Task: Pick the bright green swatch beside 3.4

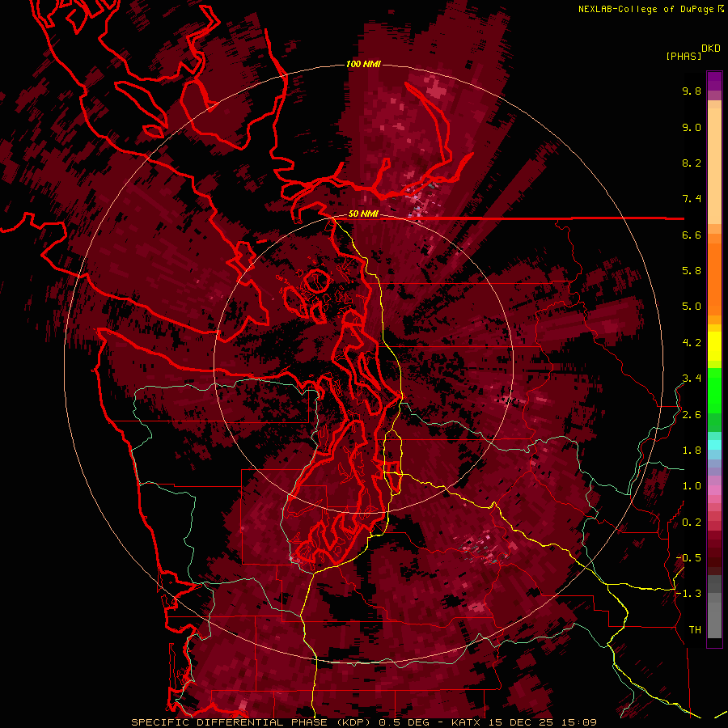Action: point(714,384)
